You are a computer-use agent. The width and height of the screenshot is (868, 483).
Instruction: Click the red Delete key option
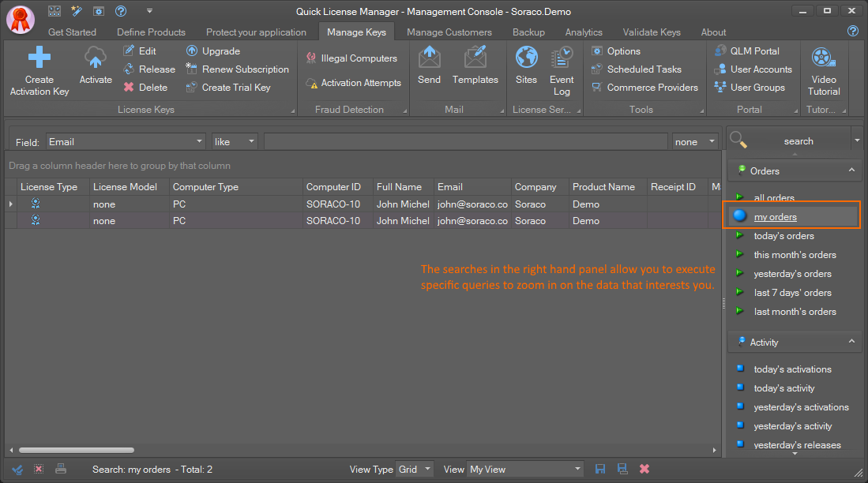tap(145, 88)
